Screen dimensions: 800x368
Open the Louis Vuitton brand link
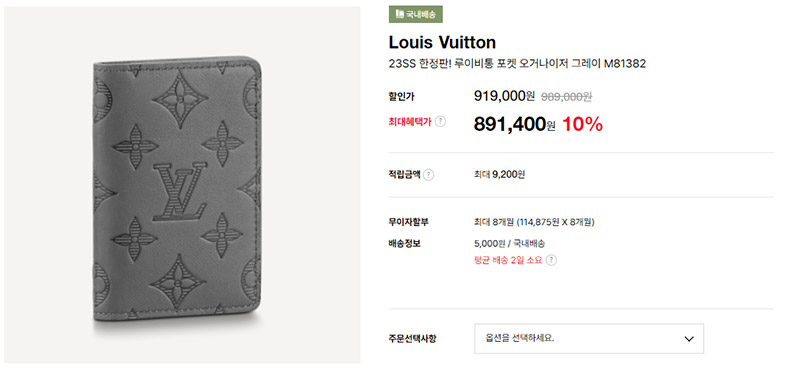click(x=442, y=42)
